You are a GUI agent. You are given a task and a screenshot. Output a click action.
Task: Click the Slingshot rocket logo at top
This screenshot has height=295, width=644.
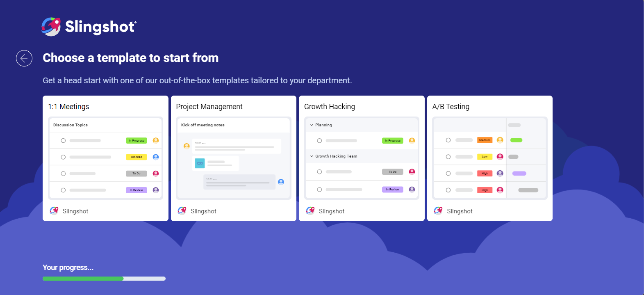[x=51, y=27]
